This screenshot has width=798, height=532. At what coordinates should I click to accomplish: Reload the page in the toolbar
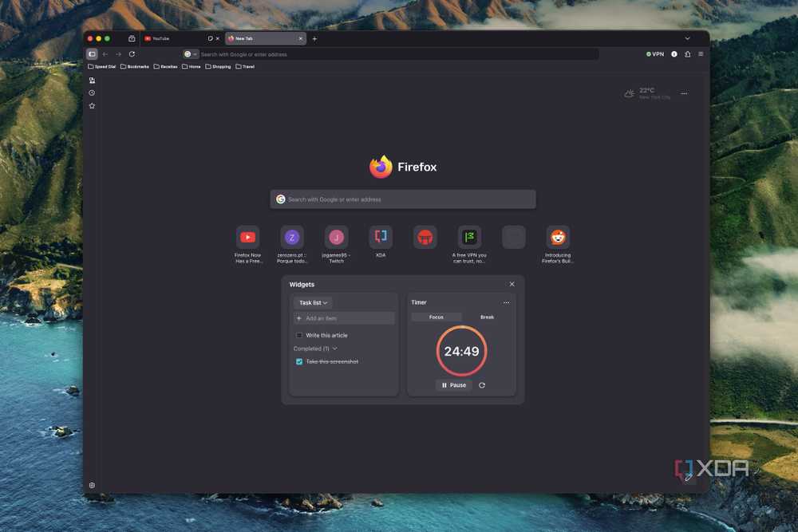[132, 54]
